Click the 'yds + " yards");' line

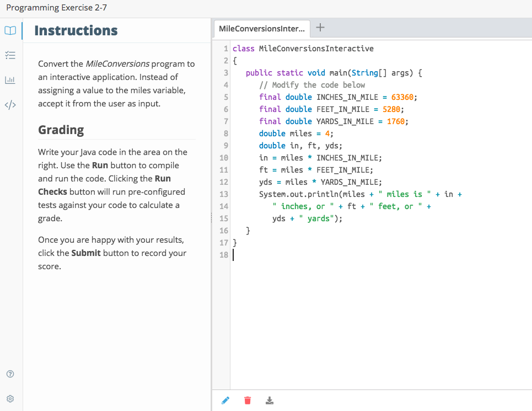pyautogui.click(x=308, y=218)
